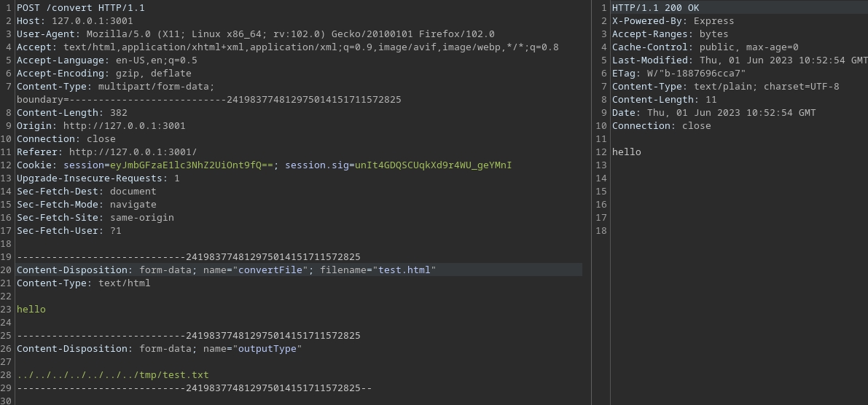Click the Origin header line
This screenshot has width=868, height=405.
coord(101,126)
